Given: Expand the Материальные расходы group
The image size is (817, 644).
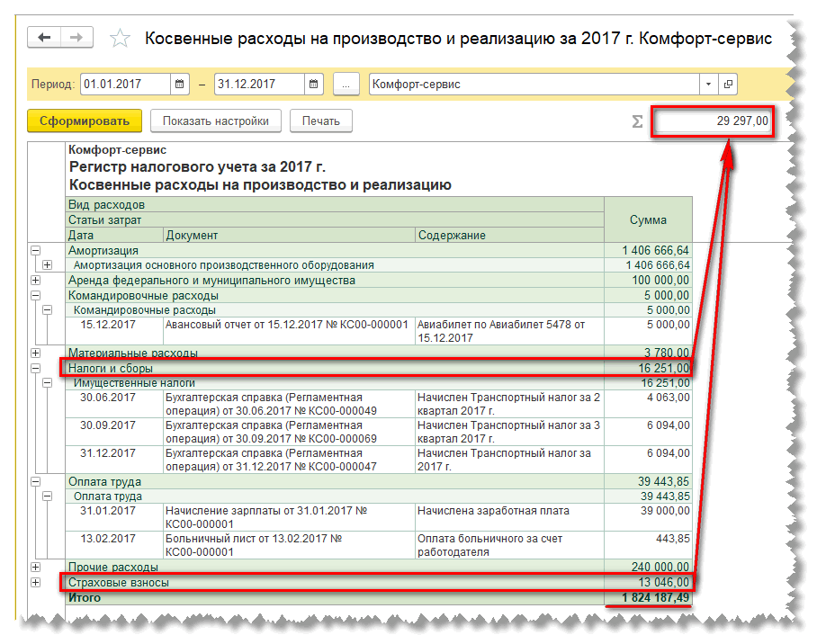Looking at the screenshot, I should [36, 353].
